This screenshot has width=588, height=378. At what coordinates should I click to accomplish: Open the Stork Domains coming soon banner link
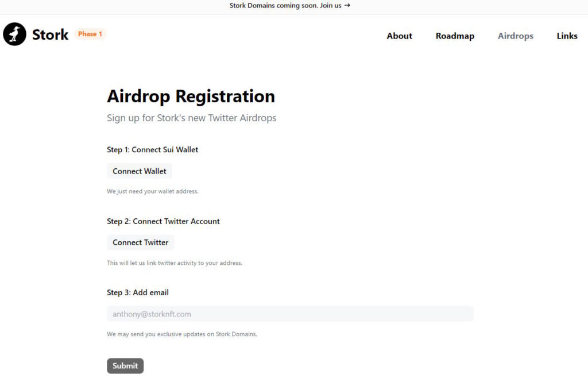[289, 5]
